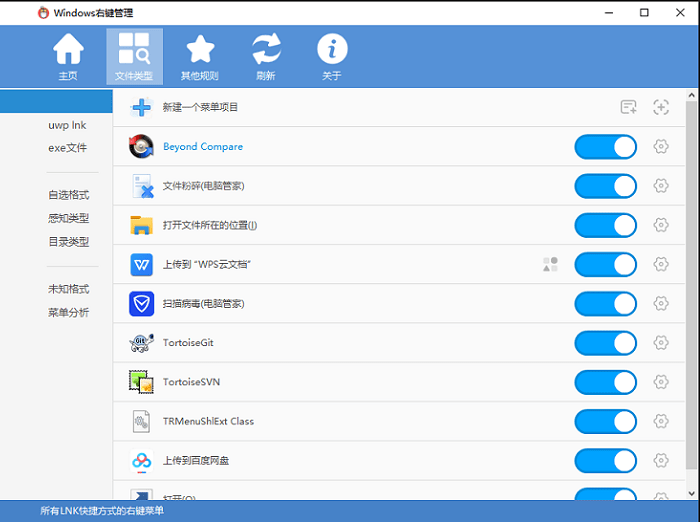Disable the TortoiseGit switch
The width and height of the screenshot is (700, 522).
[605, 343]
